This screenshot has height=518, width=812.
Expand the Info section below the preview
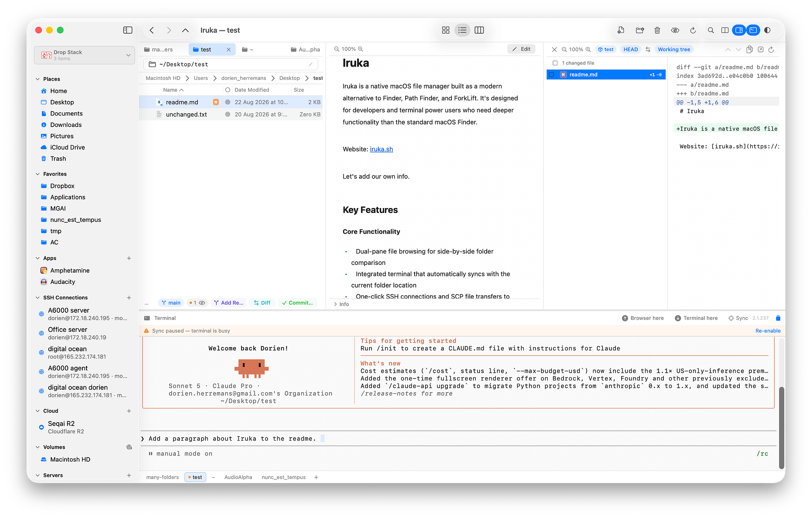[335, 304]
